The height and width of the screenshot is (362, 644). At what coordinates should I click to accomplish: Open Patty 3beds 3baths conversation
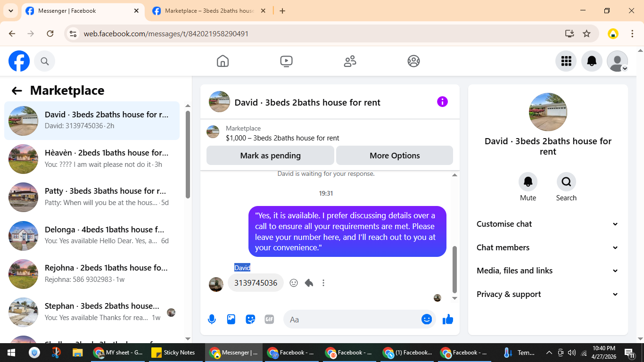coord(92,197)
